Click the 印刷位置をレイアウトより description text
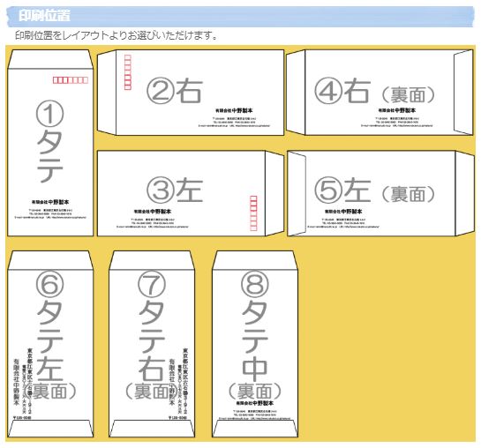 116,35
